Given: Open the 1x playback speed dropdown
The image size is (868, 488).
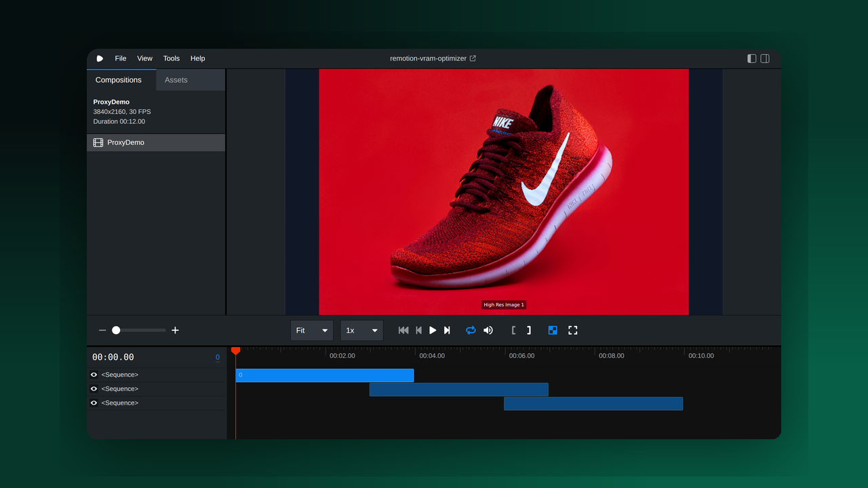Looking at the screenshot, I should (361, 330).
